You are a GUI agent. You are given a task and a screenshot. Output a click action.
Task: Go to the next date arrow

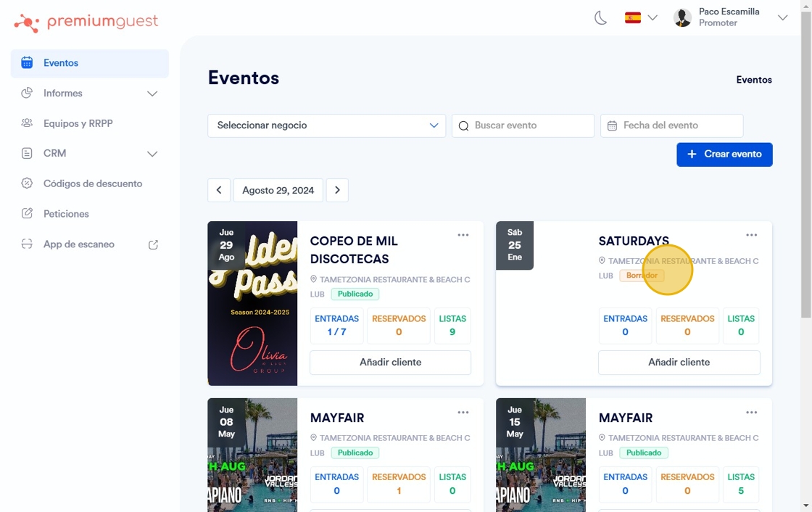[x=337, y=190]
